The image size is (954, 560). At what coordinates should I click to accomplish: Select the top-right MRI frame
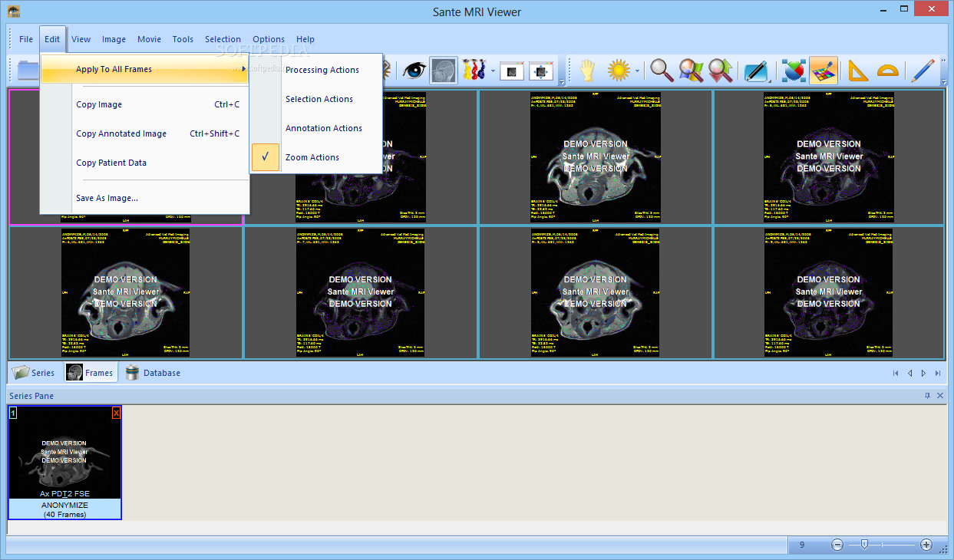[x=829, y=156]
